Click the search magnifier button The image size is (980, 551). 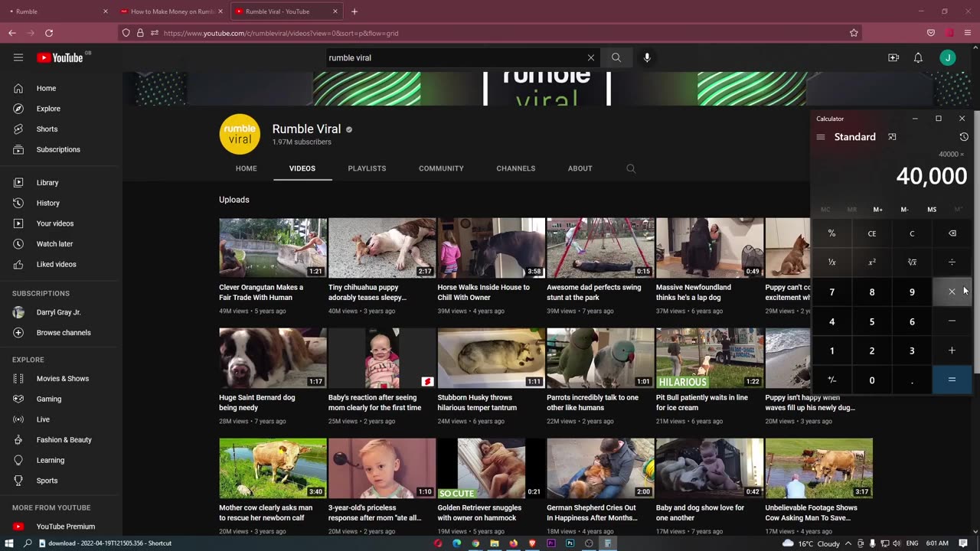(x=616, y=57)
